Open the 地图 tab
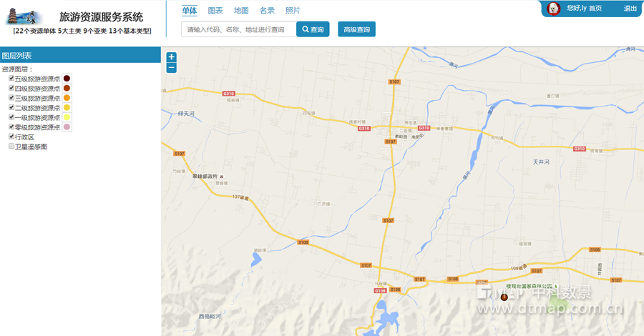 [x=241, y=11]
